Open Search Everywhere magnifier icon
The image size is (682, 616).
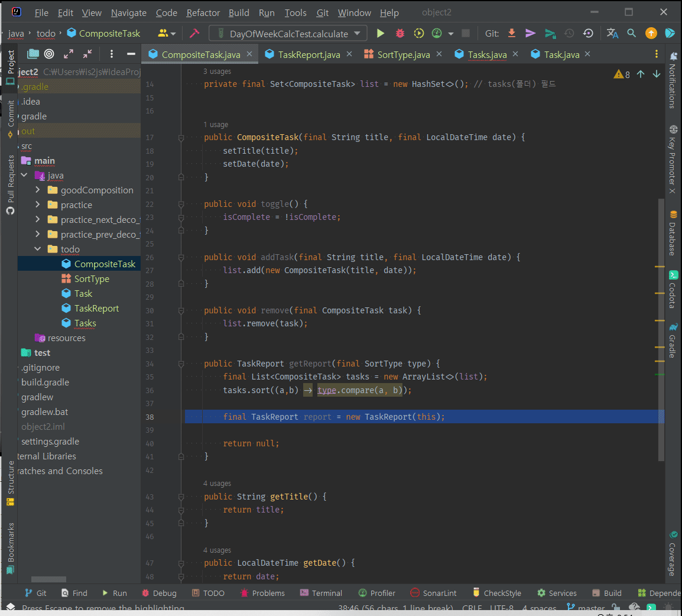pyautogui.click(x=632, y=34)
